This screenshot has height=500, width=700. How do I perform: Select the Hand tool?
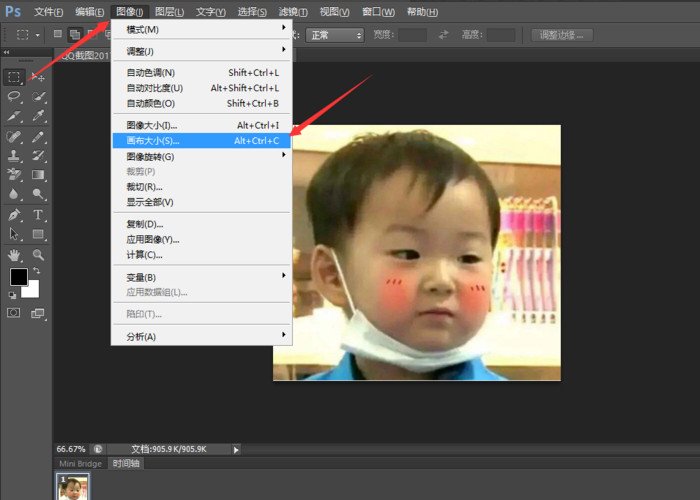tap(14, 255)
